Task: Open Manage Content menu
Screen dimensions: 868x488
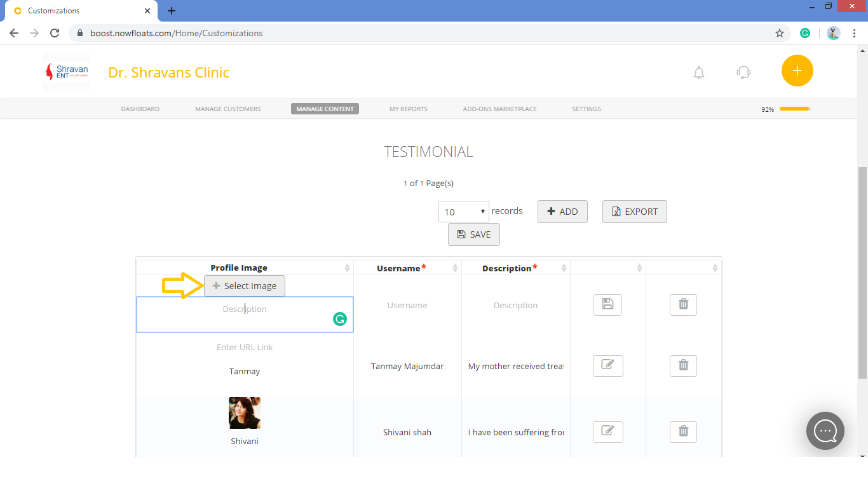Action: (325, 109)
